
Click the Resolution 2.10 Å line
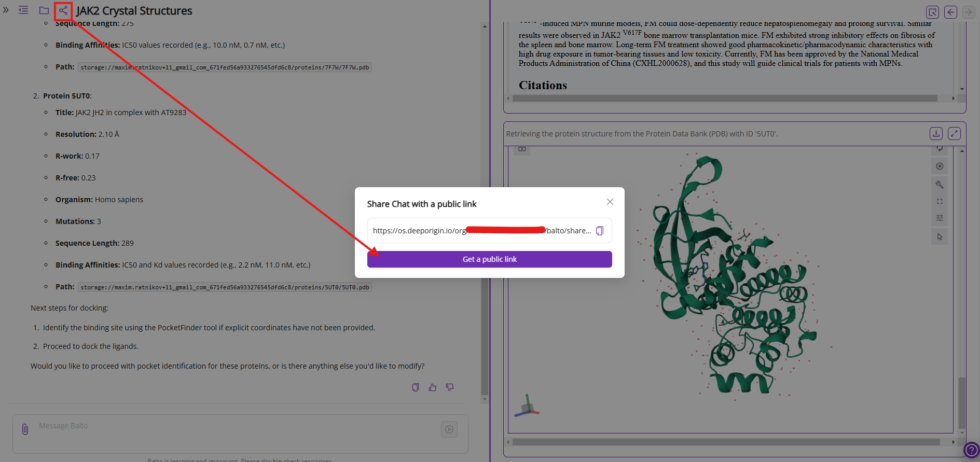point(87,134)
